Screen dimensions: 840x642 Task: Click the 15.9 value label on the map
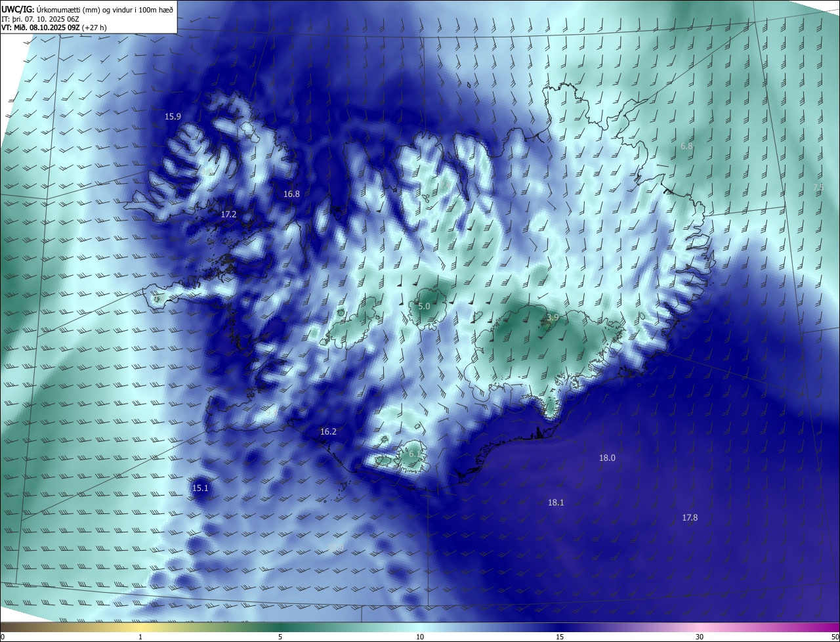tap(173, 116)
